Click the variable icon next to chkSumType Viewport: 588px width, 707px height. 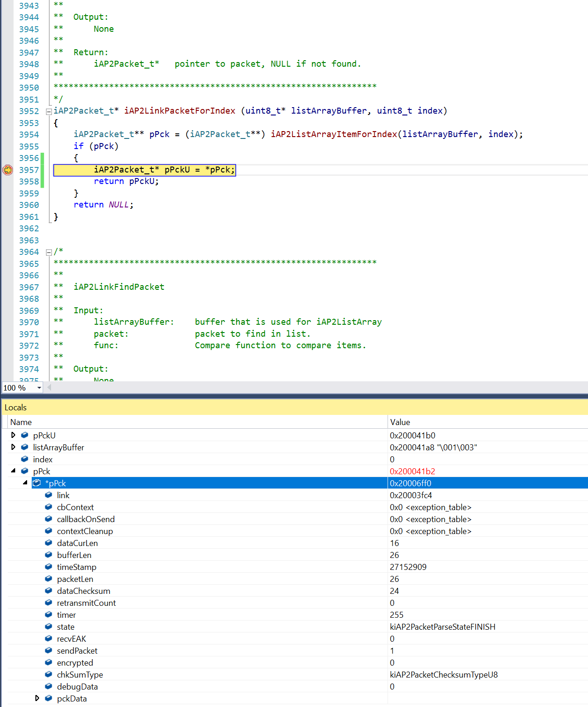point(48,674)
